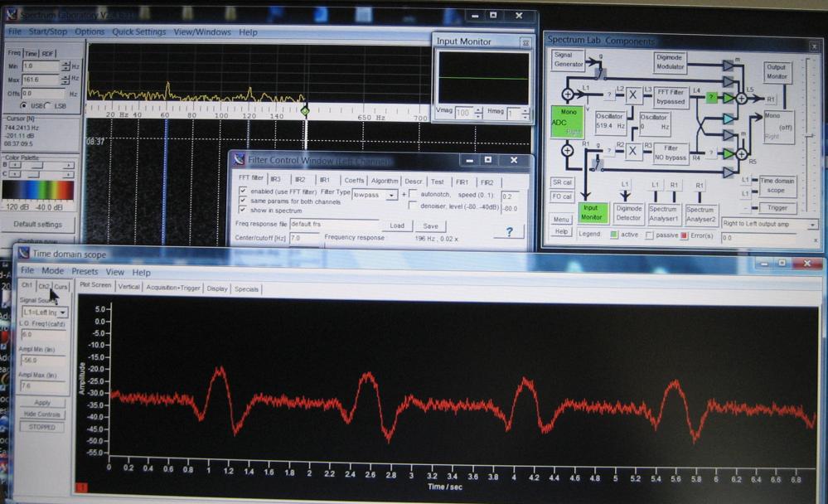Viewport: 828px width, 504px height.
Task: Click the Oscillator 519.4 Hz block
Action: coord(611,122)
